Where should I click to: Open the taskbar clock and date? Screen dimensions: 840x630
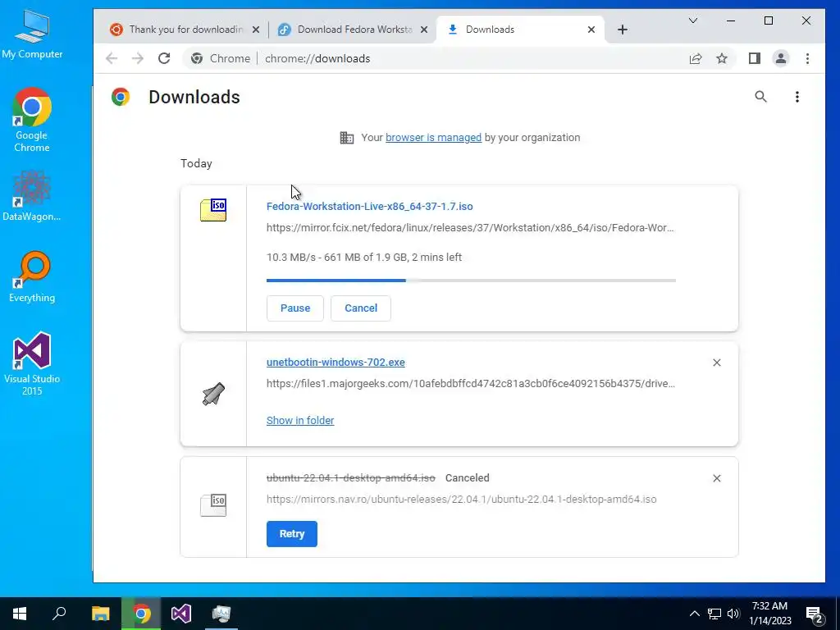[x=769, y=614]
